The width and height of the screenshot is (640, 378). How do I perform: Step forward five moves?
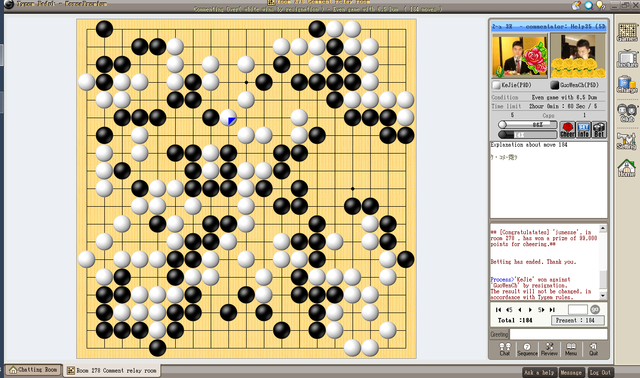[x=541, y=310]
